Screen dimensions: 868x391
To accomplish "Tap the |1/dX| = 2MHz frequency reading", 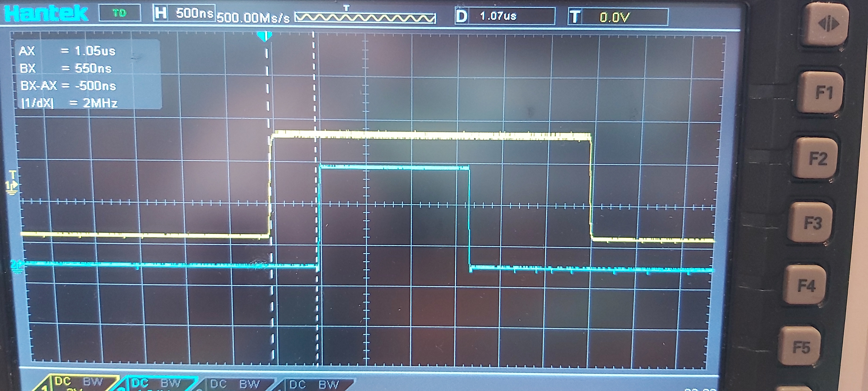I will click(x=69, y=103).
